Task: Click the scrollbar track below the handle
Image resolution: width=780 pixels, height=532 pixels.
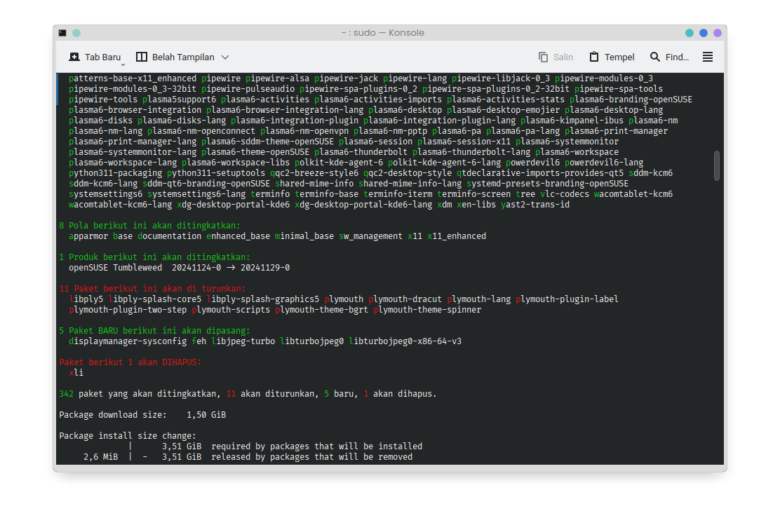Action: click(x=717, y=315)
